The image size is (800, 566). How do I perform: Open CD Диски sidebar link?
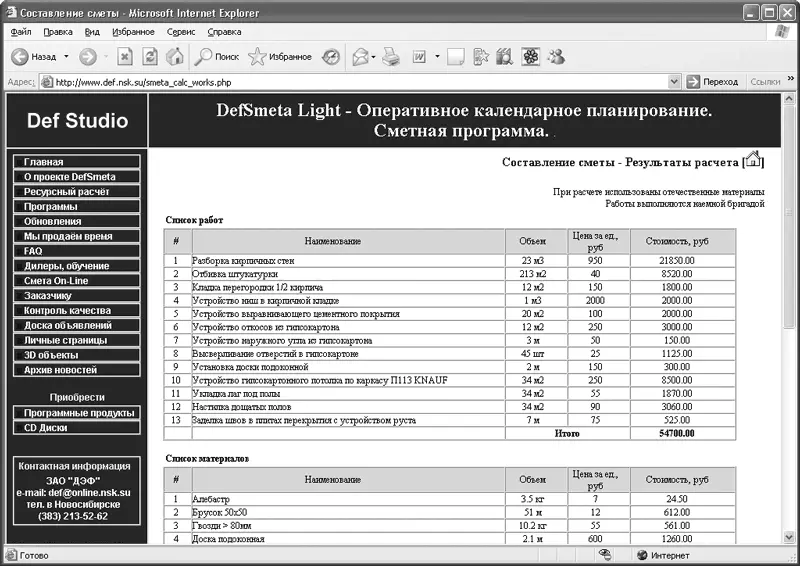pos(77,427)
